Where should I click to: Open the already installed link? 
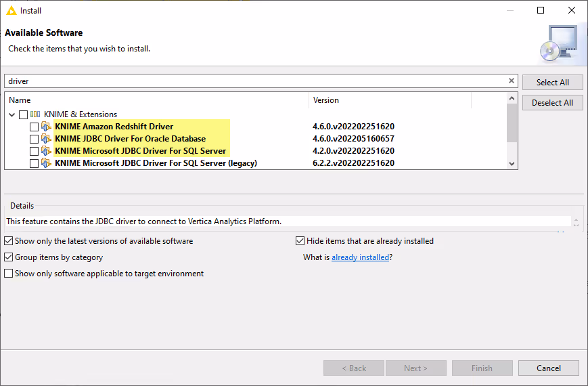pos(360,257)
